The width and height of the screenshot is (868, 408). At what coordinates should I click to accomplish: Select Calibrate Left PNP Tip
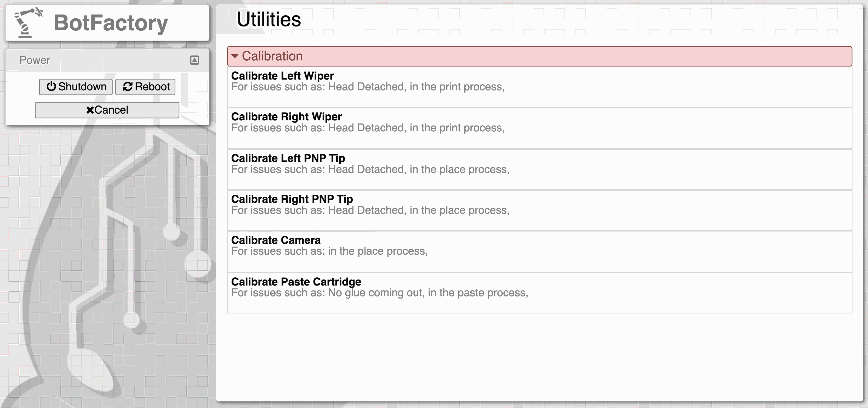(x=288, y=158)
